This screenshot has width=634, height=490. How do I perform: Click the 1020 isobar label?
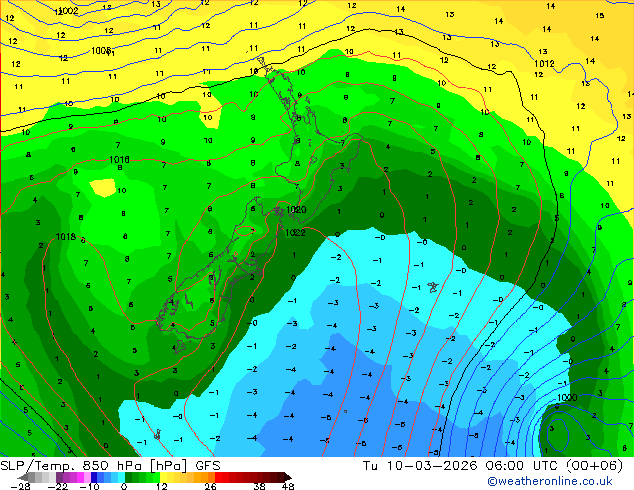296,209
